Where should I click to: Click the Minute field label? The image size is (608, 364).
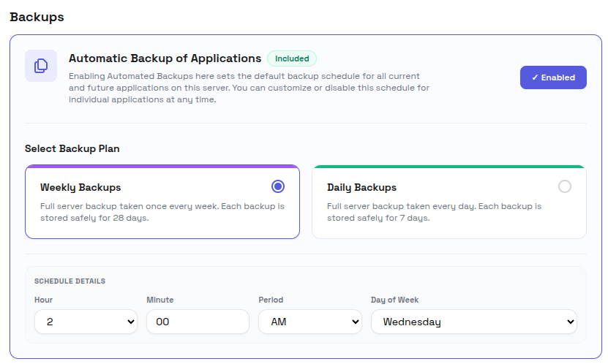point(159,300)
